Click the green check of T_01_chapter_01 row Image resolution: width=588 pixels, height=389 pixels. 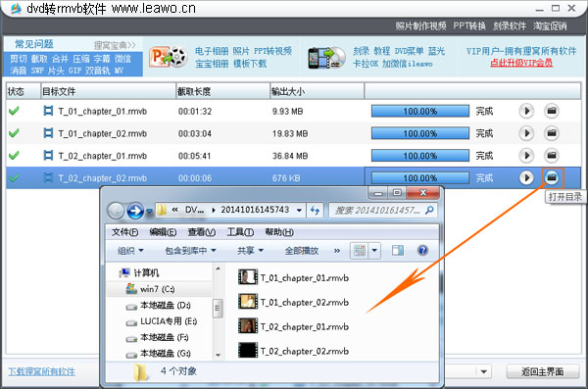click(x=14, y=111)
